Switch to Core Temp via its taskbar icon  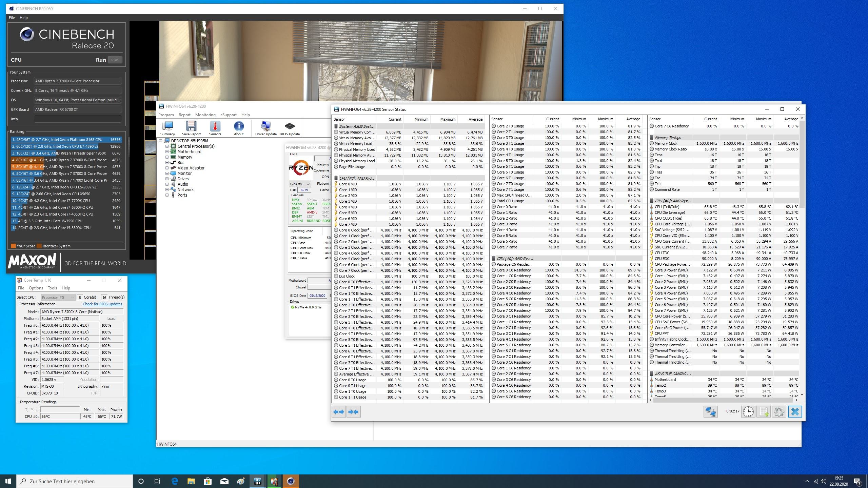(x=274, y=481)
